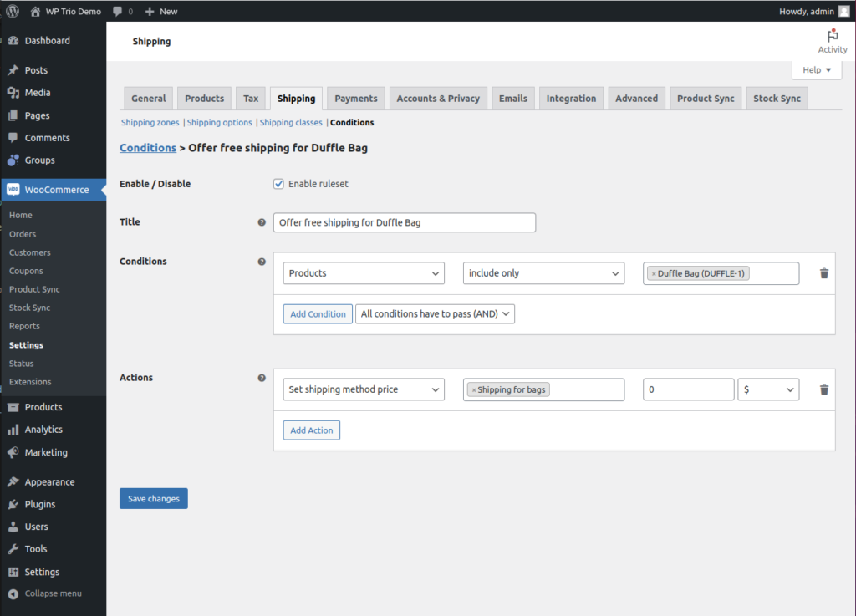Click the Add Condition button

tap(318, 313)
